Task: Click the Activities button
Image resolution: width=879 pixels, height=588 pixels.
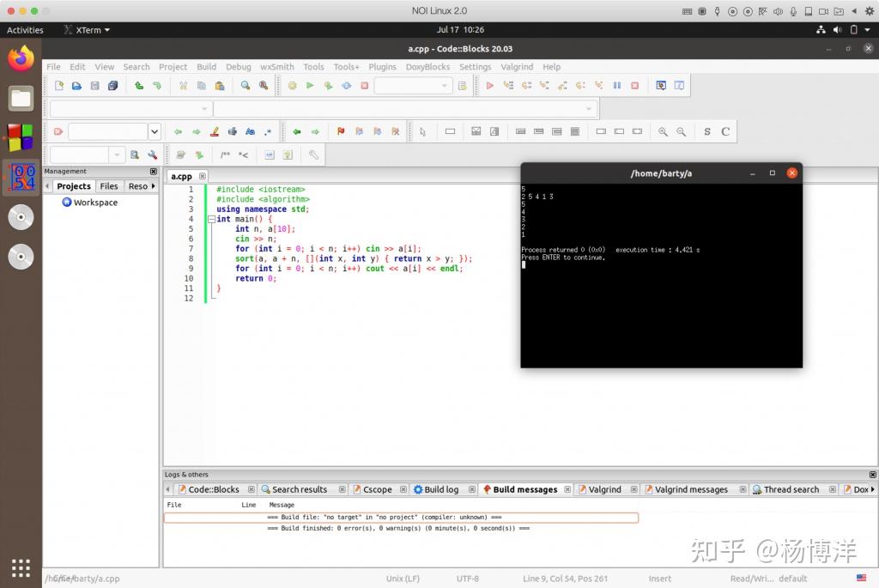Action: (x=25, y=30)
